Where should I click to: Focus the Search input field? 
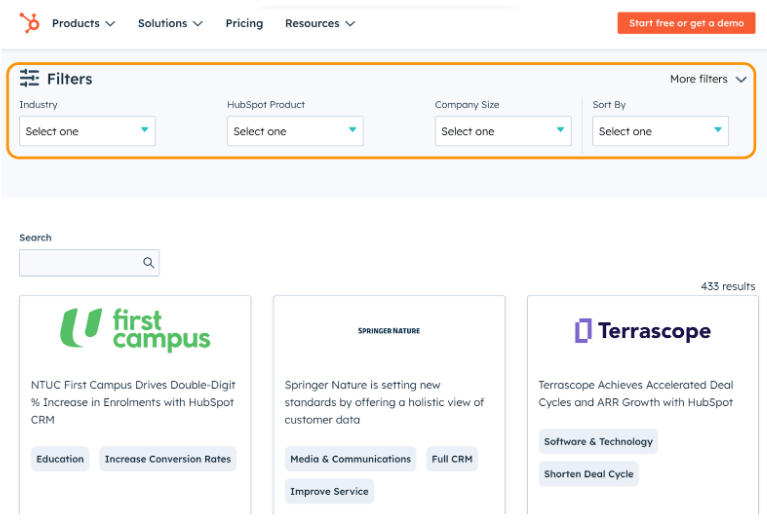[80, 263]
